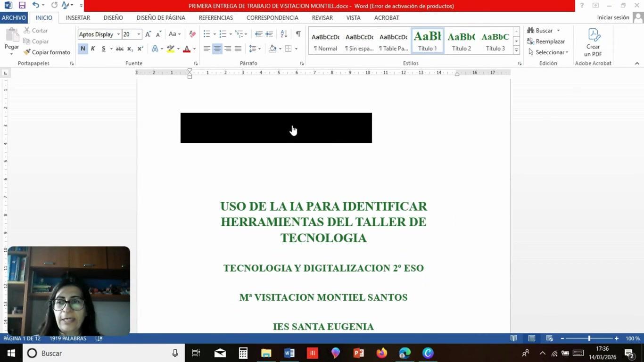The height and width of the screenshot is (362, 644).
Task: Apply the Título 2 style
Action: pos(462,41)
